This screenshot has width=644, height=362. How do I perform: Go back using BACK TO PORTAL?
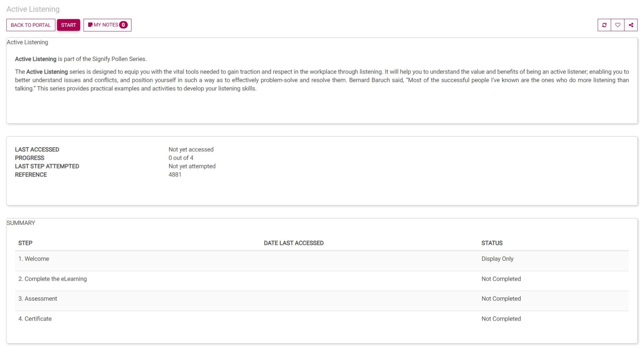[31, 25]
